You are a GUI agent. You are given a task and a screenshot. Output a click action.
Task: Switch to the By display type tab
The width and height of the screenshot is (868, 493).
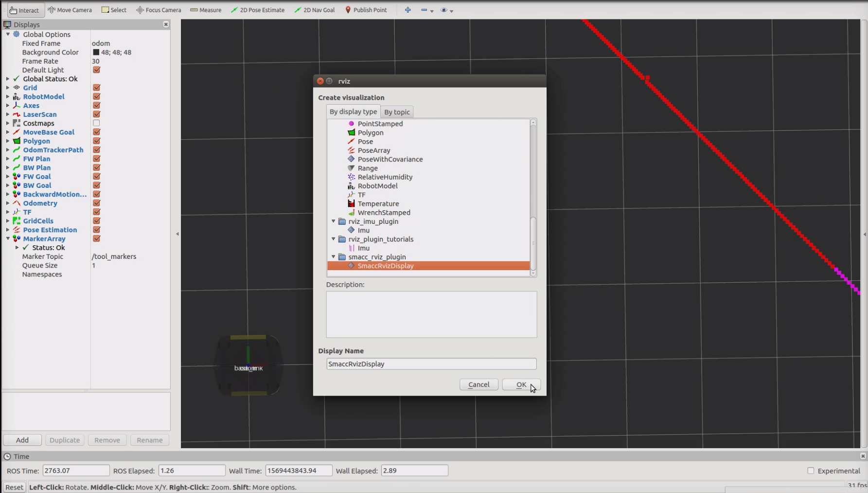353,111
